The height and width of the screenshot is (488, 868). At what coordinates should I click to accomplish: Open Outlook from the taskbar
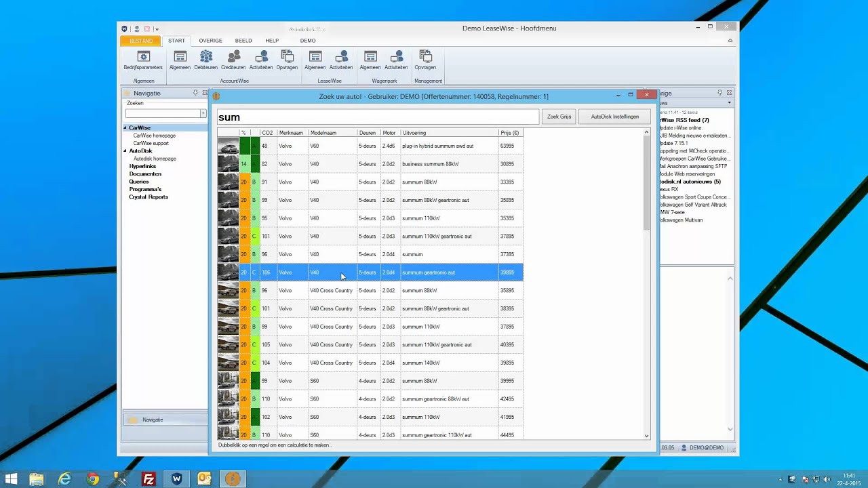[x=204, y=479]
